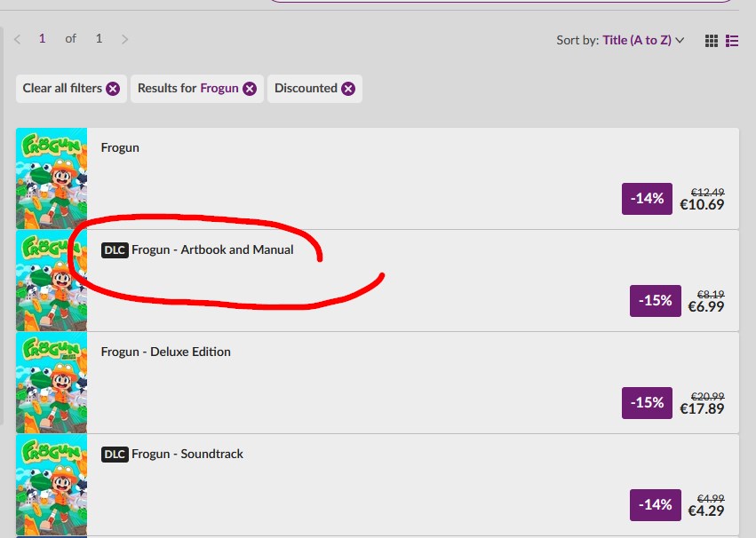The width and height of the screenshot is (756, 538).
Task: Click the crossed-out €12.49 original price
Action: [707, 192]
